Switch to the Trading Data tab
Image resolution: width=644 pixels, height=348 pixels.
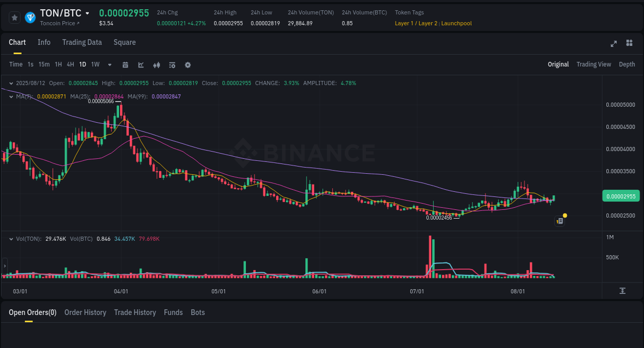tap(82, 42)
